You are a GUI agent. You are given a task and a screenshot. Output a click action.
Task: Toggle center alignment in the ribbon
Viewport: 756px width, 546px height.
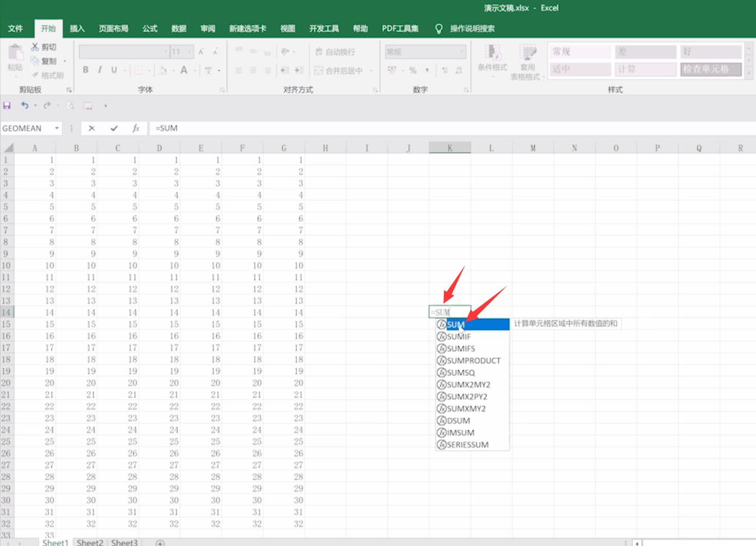click(x=253, y=70)
